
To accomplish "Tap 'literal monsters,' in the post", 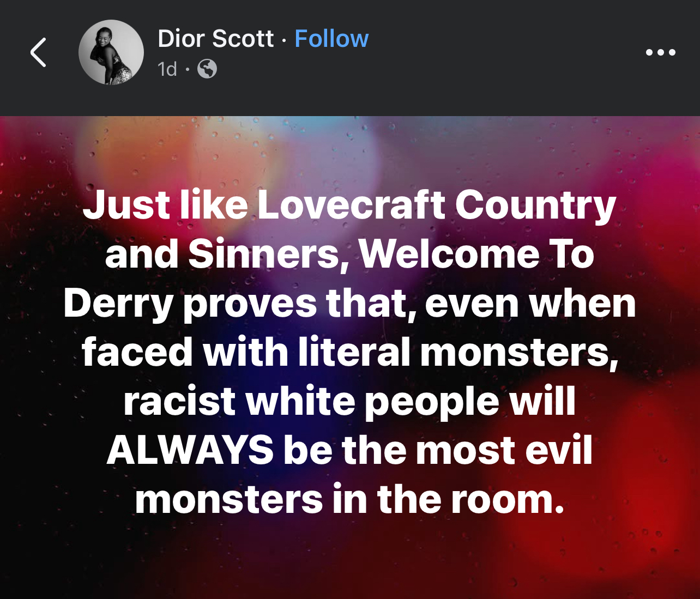I will 458,353.
